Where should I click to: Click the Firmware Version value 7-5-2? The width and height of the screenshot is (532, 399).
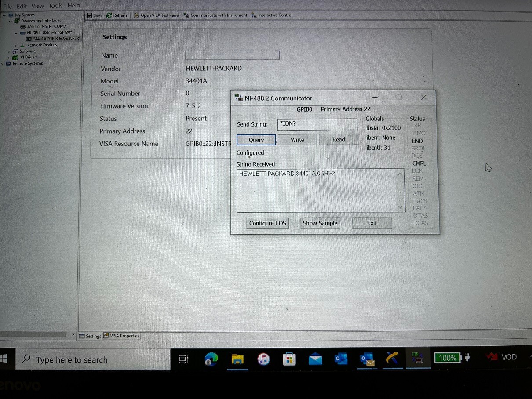(x=193, y=106)
